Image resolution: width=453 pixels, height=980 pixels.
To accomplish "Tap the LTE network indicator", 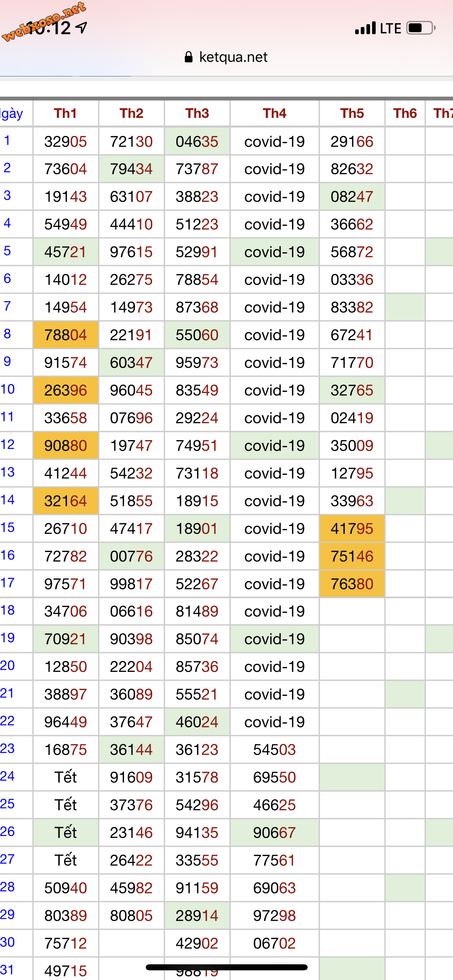I will pos(390,28).
